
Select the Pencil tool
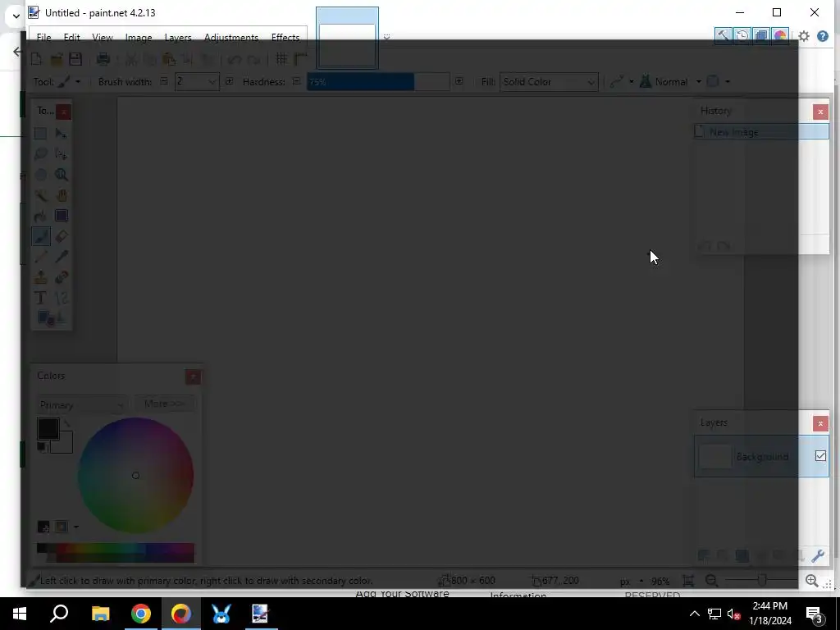(41, 257)
